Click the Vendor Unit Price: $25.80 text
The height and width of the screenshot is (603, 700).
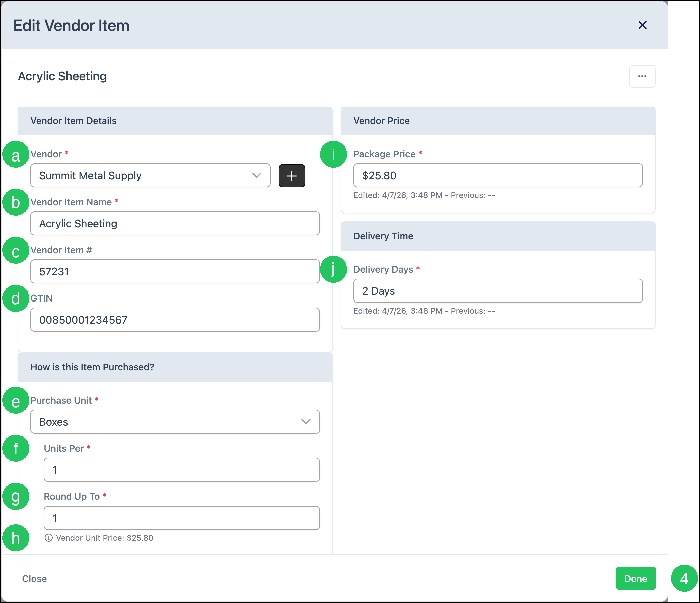105,538
